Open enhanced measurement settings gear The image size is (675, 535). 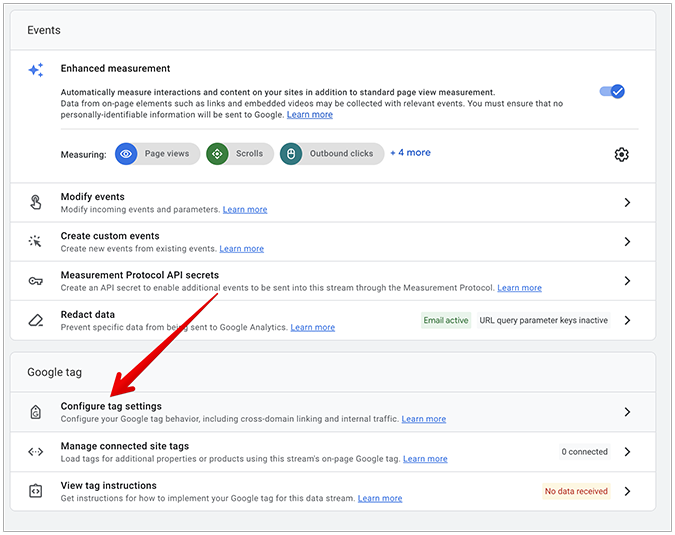pyautogui.click(x=621, y=154)
